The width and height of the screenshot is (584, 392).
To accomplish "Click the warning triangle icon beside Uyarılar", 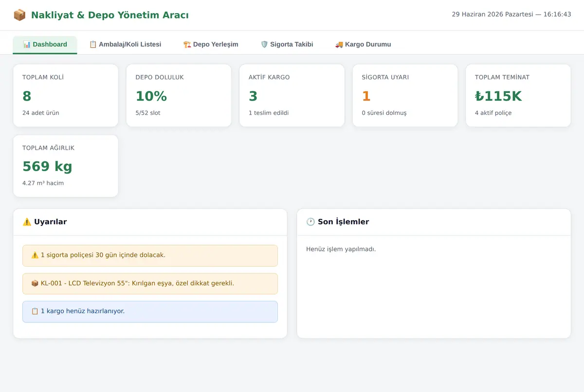I will click(27, 222).
